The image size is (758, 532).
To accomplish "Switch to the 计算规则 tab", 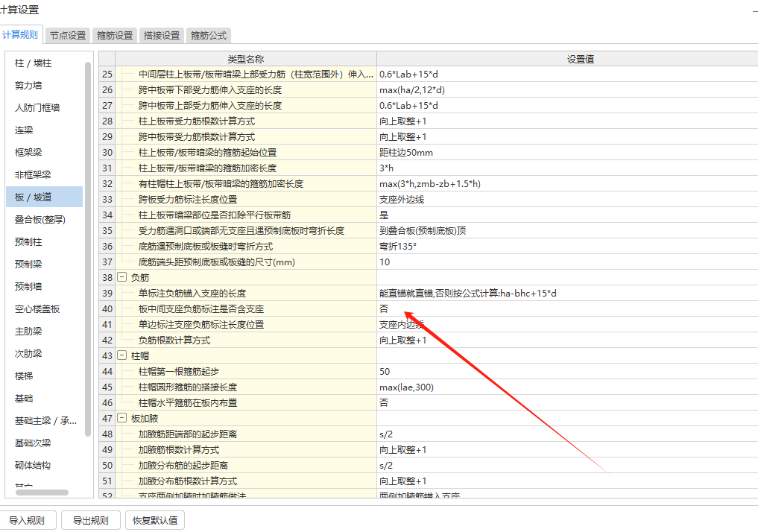I will (x=20, y=35).
